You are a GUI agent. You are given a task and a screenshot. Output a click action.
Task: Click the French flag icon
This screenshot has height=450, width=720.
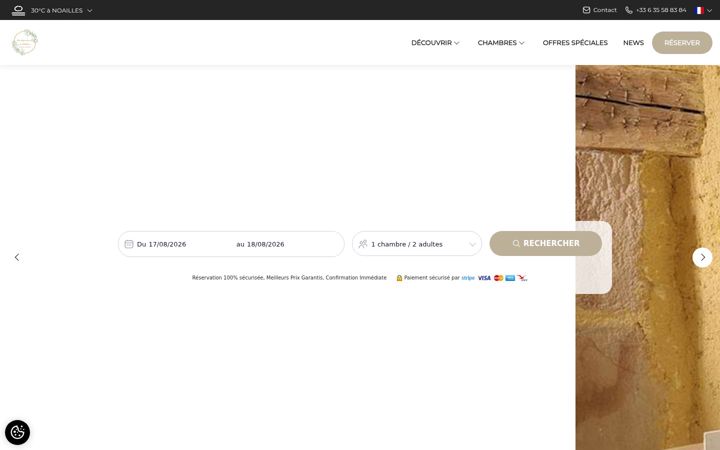click(x=699, y=10)
